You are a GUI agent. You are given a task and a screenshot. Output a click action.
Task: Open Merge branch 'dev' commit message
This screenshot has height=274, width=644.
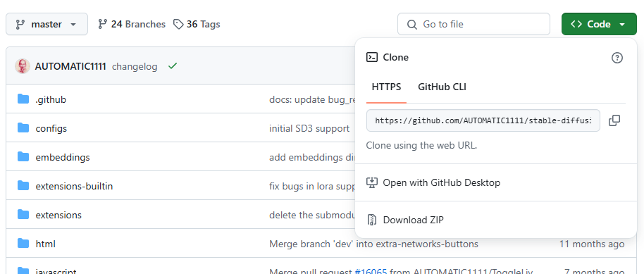[373, 244]
